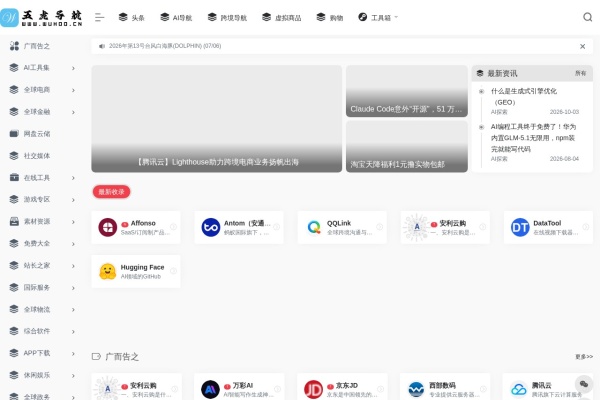
Task: Click the arrow on the Hugging Face card
Action: coord(173,271)
